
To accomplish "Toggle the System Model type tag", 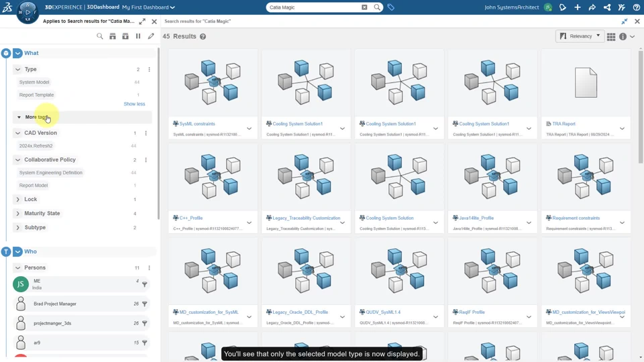I will tap(34, 82).
